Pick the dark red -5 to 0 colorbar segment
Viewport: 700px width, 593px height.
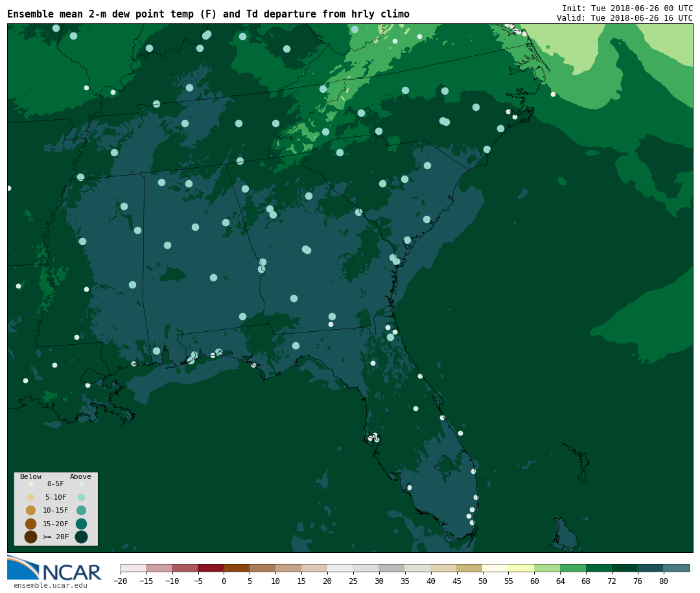[x=211, y=568]
